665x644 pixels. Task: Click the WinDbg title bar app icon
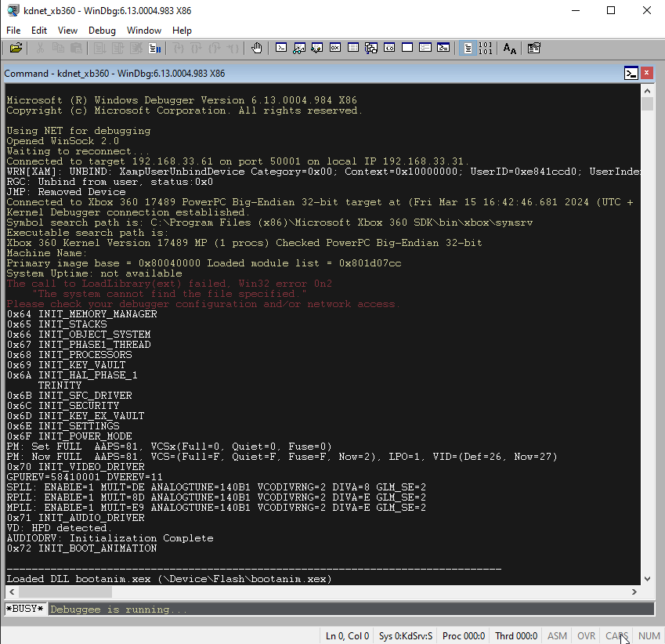13,10
